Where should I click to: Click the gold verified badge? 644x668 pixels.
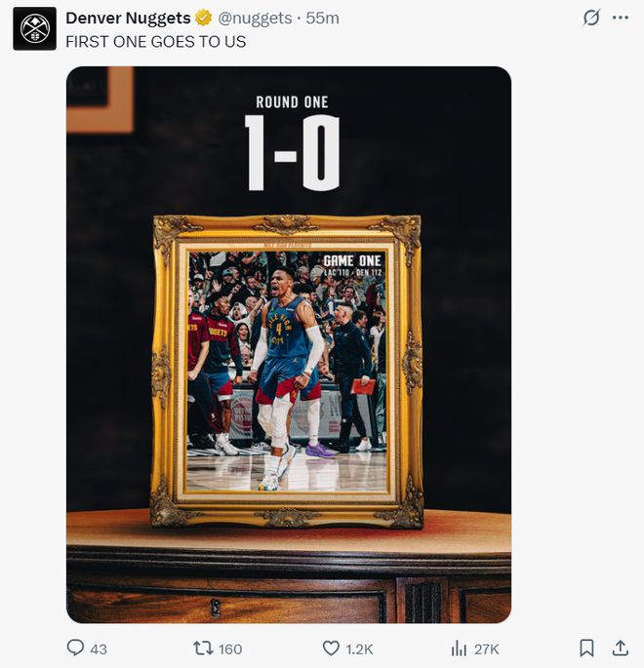(x=204, y=18)
